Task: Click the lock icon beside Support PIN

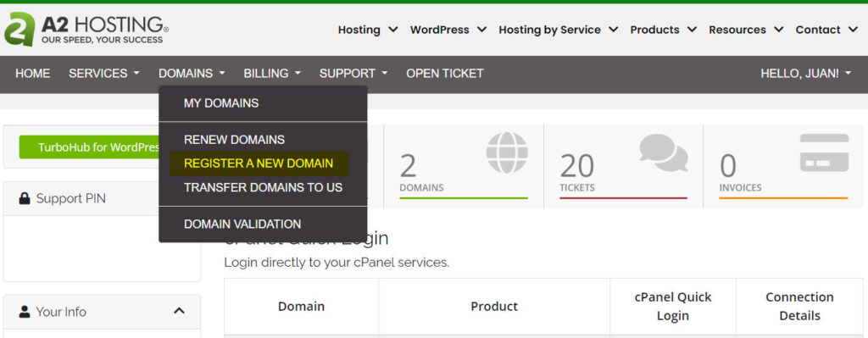Action: click(x=25, y=198)
